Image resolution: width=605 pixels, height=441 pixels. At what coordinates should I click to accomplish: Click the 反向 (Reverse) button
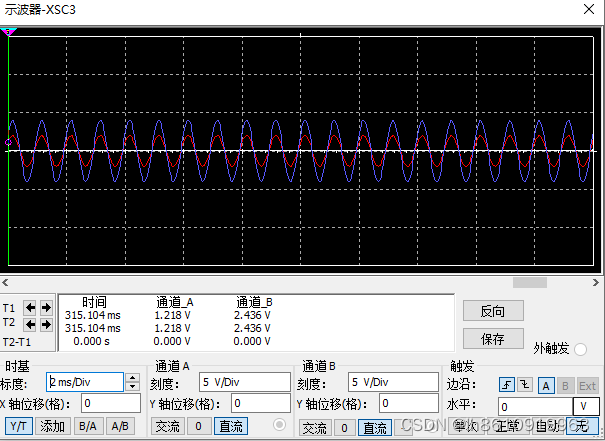[493, 311]
